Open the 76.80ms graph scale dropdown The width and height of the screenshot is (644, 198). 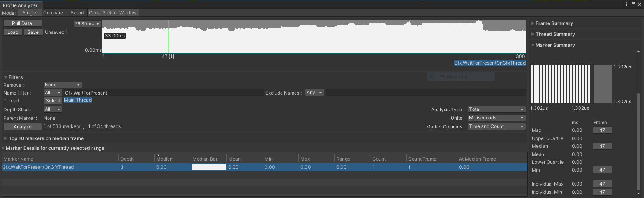(87, 24)
